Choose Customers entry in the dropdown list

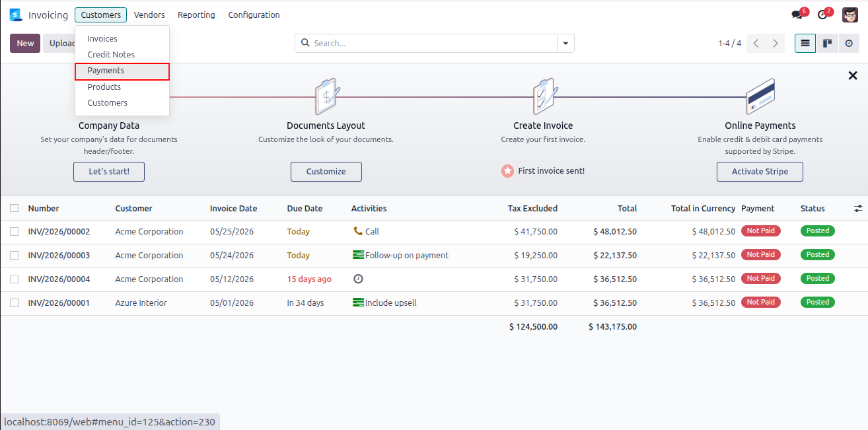click(x=122, y=103)
